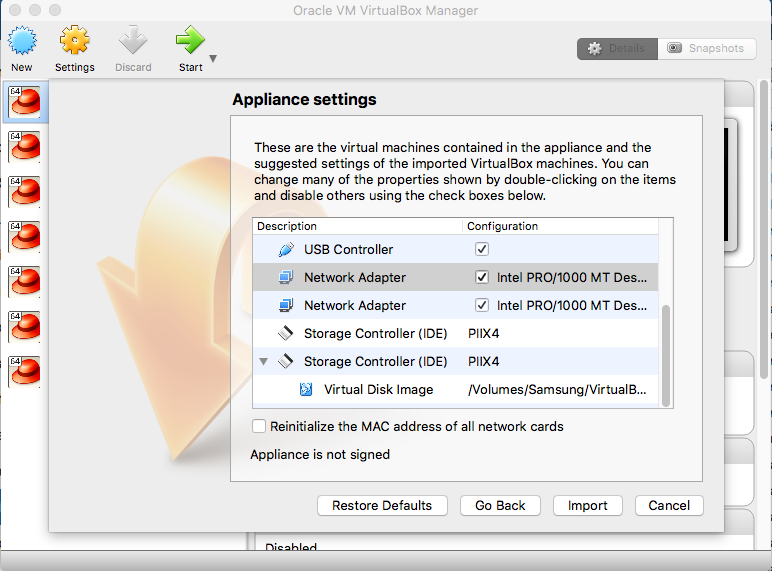This screenshot has height=571, width=772.
Task: Collapse the Storage Controller (IDE) disclosure triangle
Action: tap(263, 361)
